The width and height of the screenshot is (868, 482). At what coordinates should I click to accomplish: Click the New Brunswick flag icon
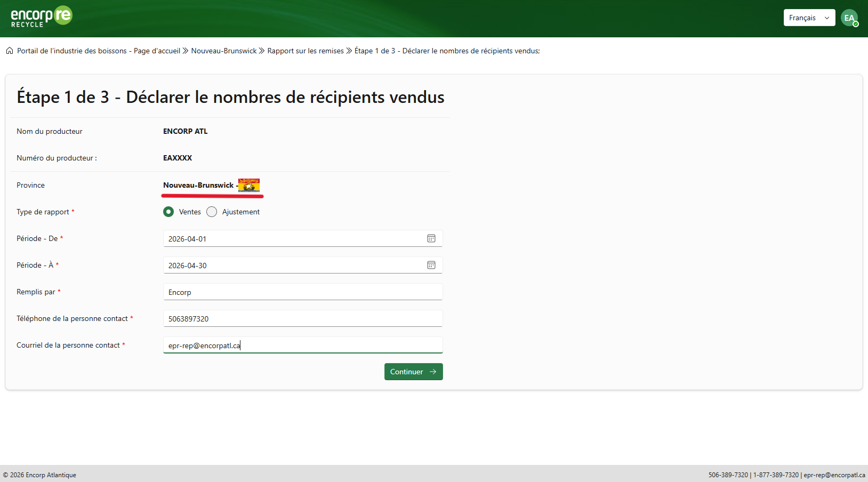pyautogui.click(x=249, y=185)
